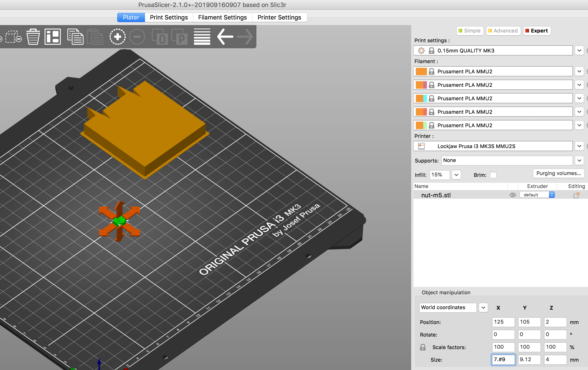Switch to the Print Settings tab
Screen dimensions: 588x370
point(169,17)
